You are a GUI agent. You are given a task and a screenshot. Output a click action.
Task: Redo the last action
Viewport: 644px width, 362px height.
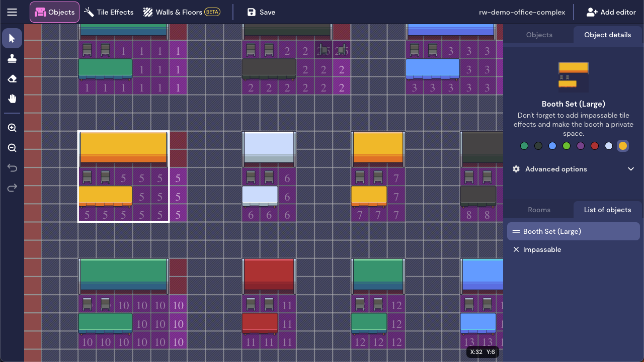click(12, 188)
